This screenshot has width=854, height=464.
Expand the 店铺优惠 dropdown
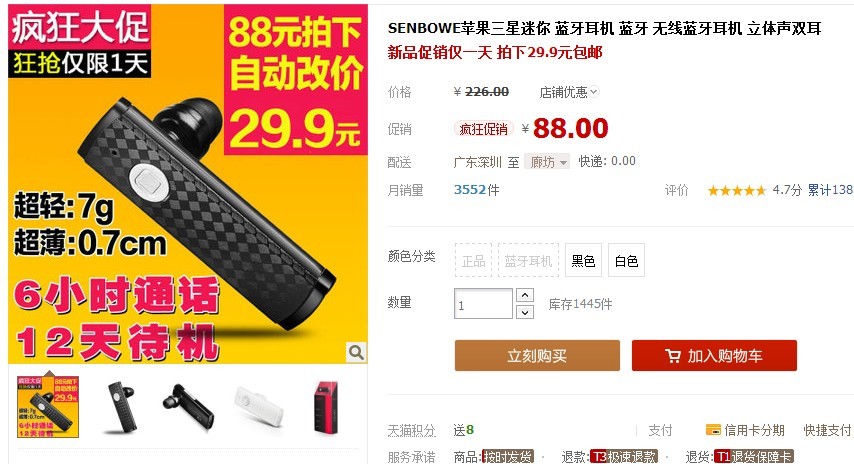coord(569,92)
